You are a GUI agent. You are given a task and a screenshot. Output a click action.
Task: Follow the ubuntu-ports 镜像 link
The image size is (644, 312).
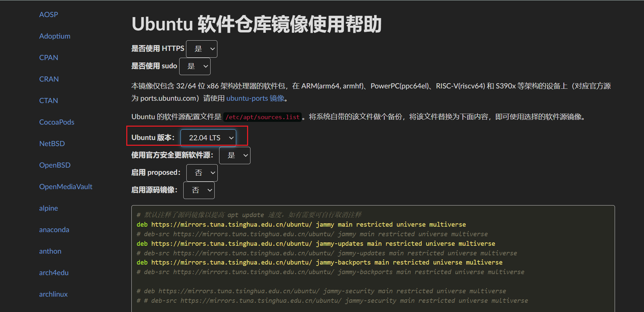click(255, 98)
